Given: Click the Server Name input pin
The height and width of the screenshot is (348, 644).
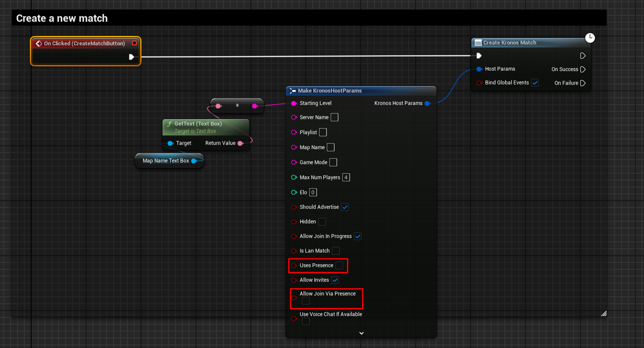Looking at the screenshot, I should [x=294, y=117].
